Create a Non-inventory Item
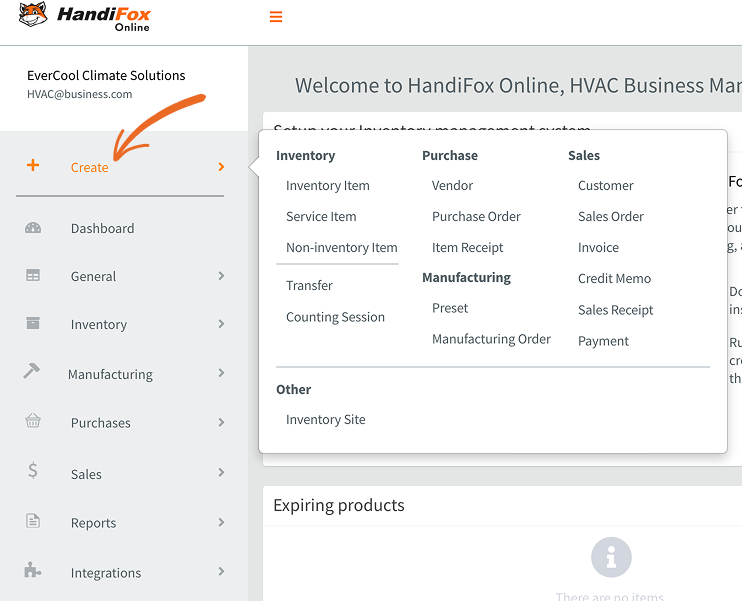Image resolution: width=742 pixels, height=601 pixels. (341, 247)
